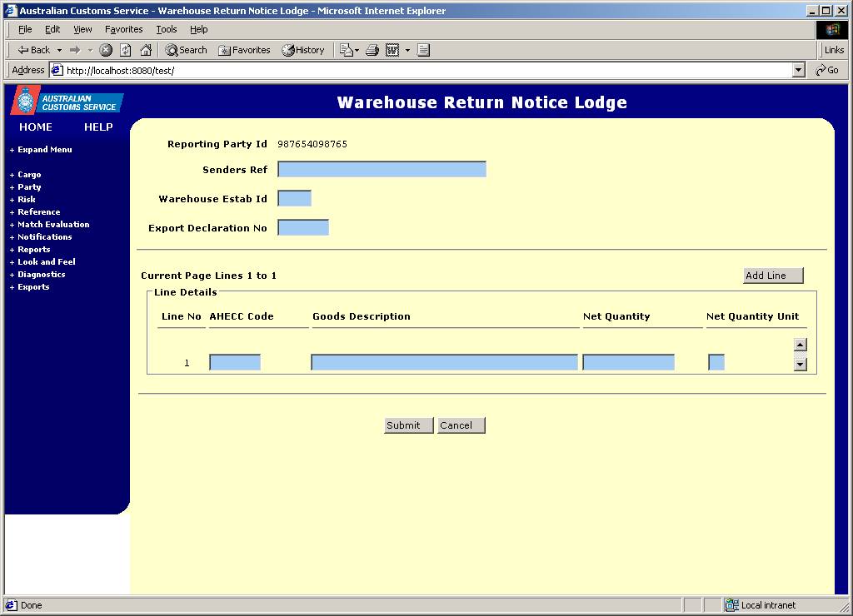Open the History toolbar button

pos(303,50)
